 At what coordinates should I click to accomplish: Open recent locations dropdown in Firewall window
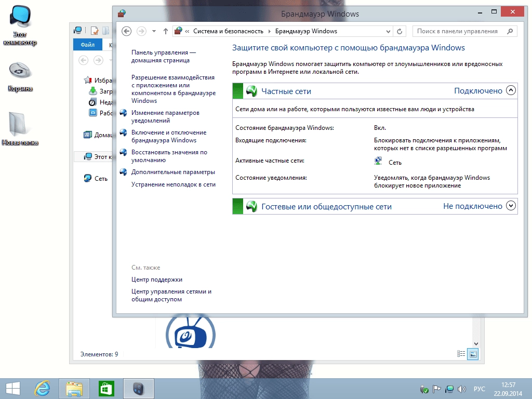[154, 31]
